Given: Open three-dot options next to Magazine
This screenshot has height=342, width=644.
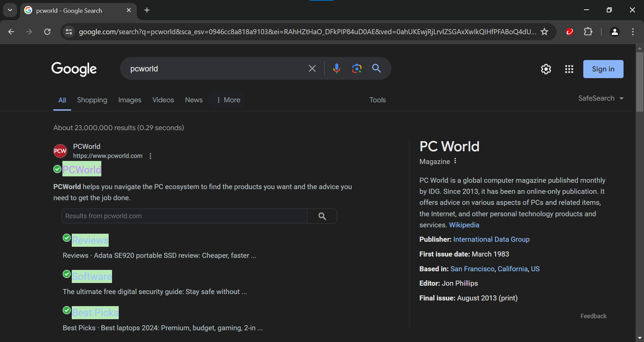Looking at the screenshot, I should click(x=455, y=161).
